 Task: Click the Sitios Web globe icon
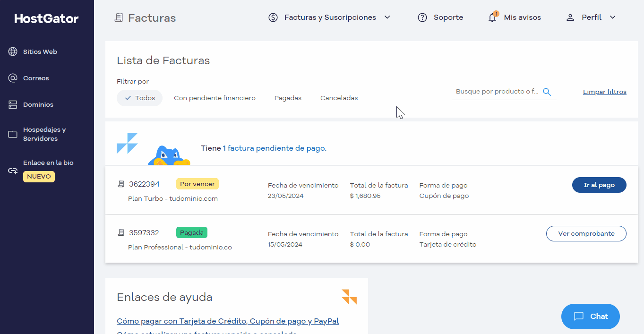coord(13,51)
